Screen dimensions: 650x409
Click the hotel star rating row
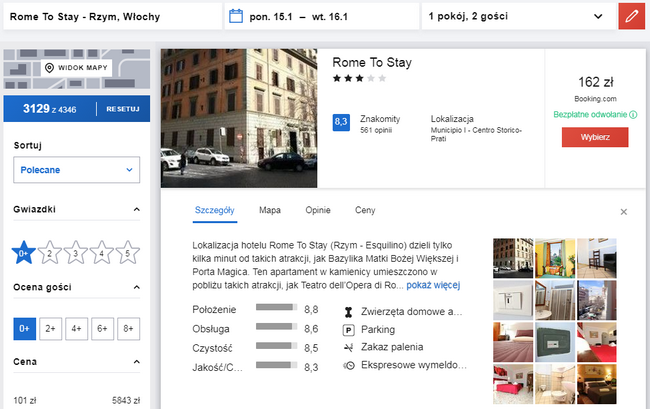[x=359, y=78]
